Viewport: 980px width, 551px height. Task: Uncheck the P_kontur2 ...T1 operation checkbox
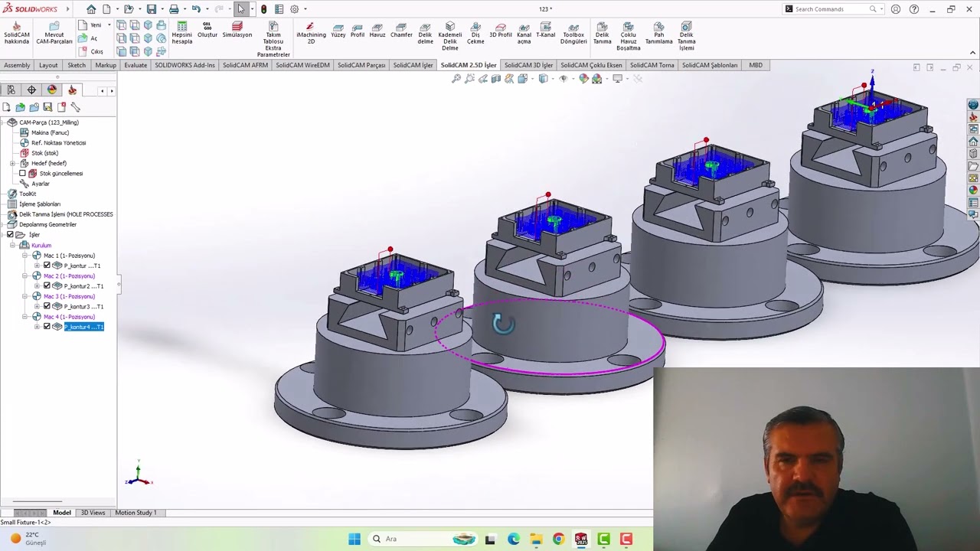coord(47,286)
